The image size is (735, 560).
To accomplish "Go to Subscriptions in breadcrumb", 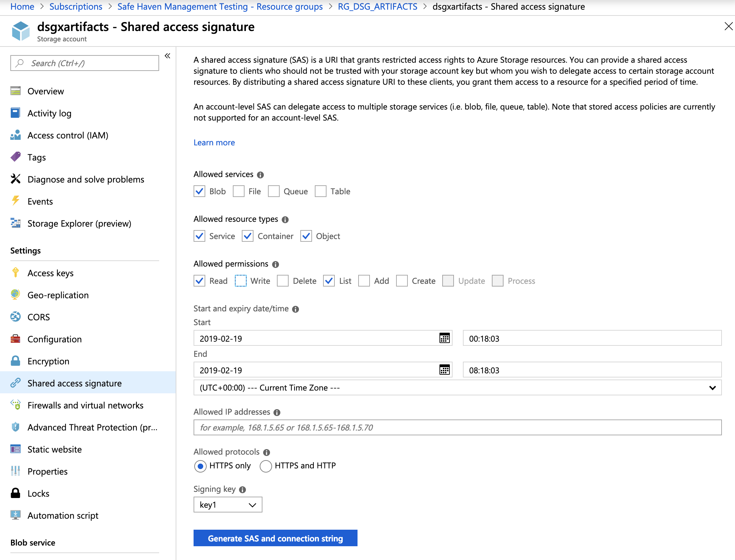I will coord(76,7).
